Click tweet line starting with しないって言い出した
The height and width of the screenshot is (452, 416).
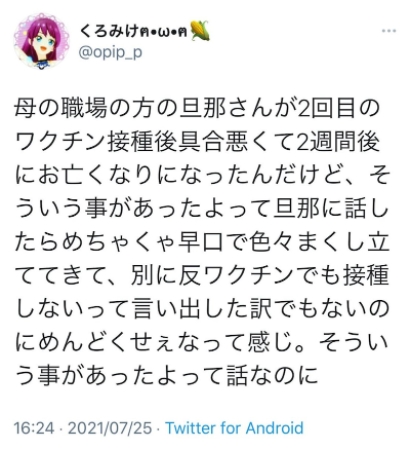click(x=202, y=309)
